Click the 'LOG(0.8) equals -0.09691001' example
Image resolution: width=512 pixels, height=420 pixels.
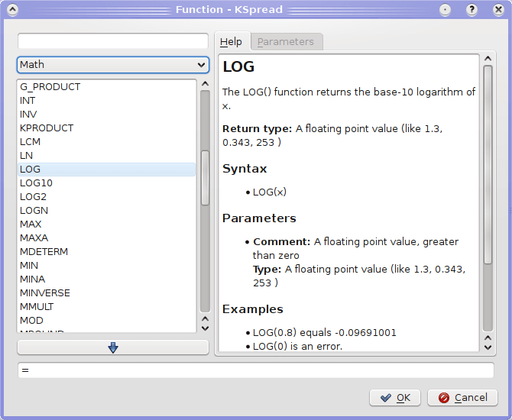click(325, 332)
